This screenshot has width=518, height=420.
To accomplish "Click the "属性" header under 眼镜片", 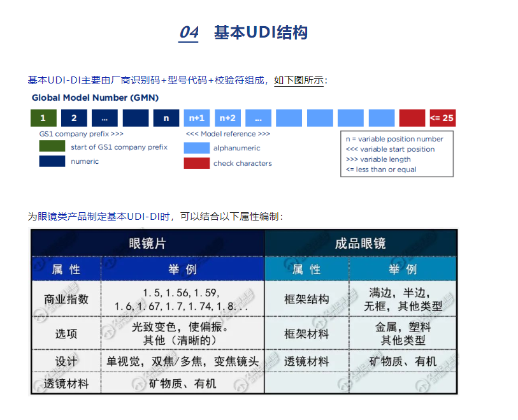I will [x=66, y=270].
